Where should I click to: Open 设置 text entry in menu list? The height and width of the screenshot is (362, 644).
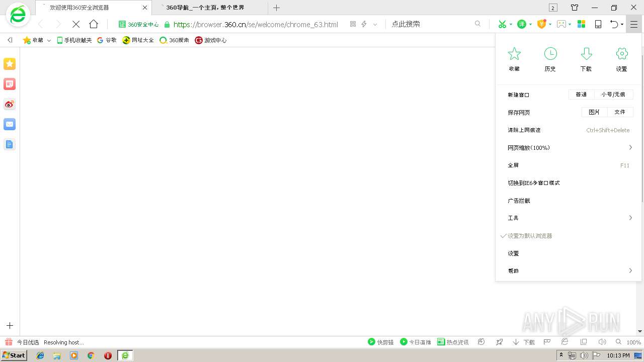pyautogui.click(x=569, y=253)
